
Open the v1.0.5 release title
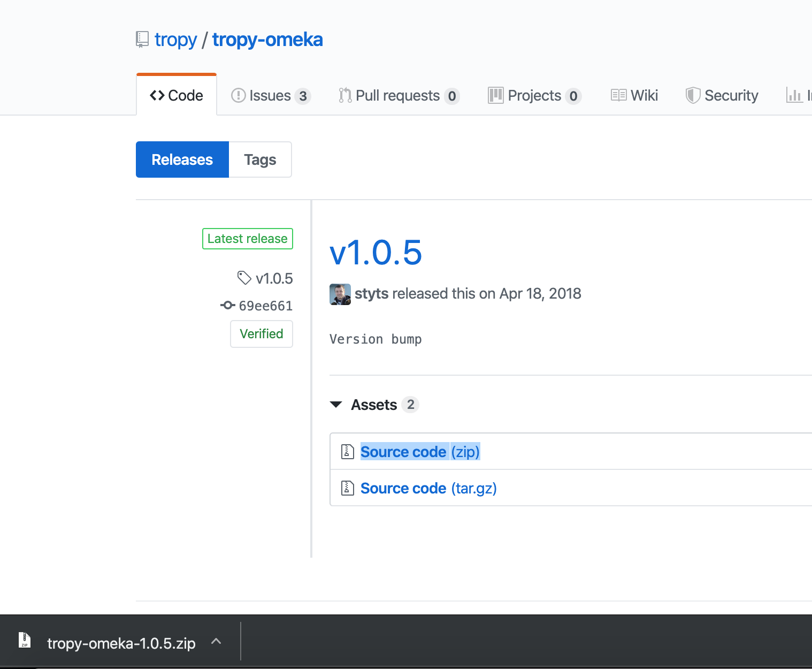376,252
